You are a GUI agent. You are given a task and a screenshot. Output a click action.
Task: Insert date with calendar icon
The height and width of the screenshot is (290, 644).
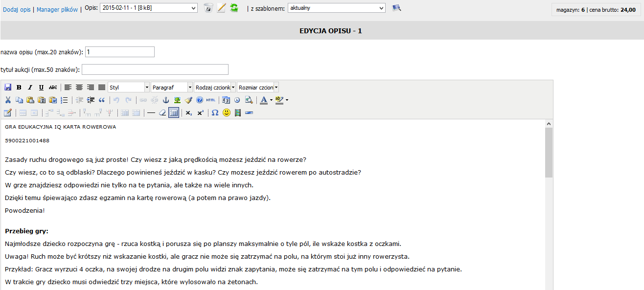pyautogui.click(x=226, y=100)
